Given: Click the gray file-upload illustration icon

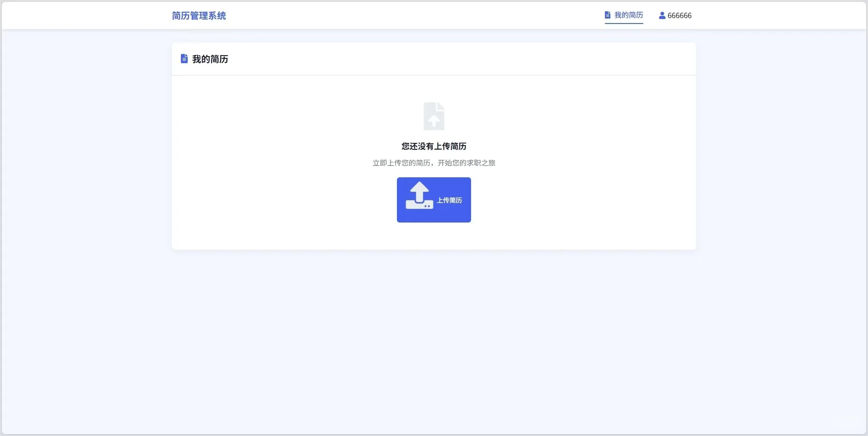Looking at the screenshot, I should (x=434, y=116).
